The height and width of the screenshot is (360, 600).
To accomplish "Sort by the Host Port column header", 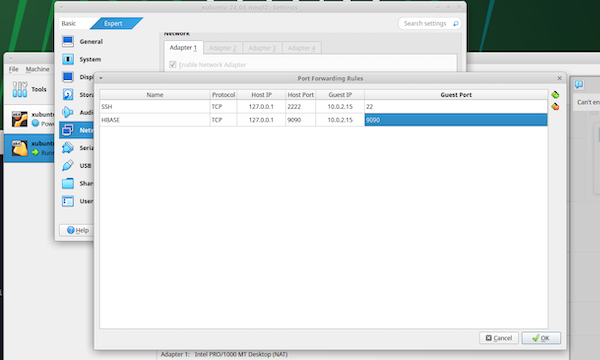I will pos(301,94).
